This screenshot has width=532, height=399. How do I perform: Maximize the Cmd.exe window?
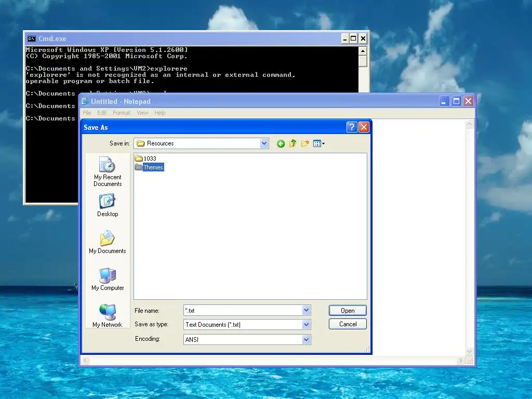[353, 38]
